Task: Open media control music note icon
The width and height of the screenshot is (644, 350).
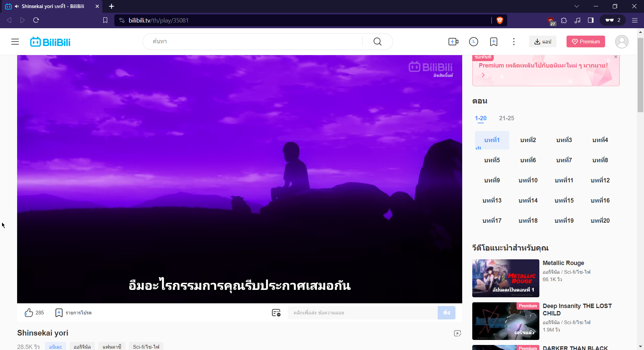Action: click(x=577, y=20)
